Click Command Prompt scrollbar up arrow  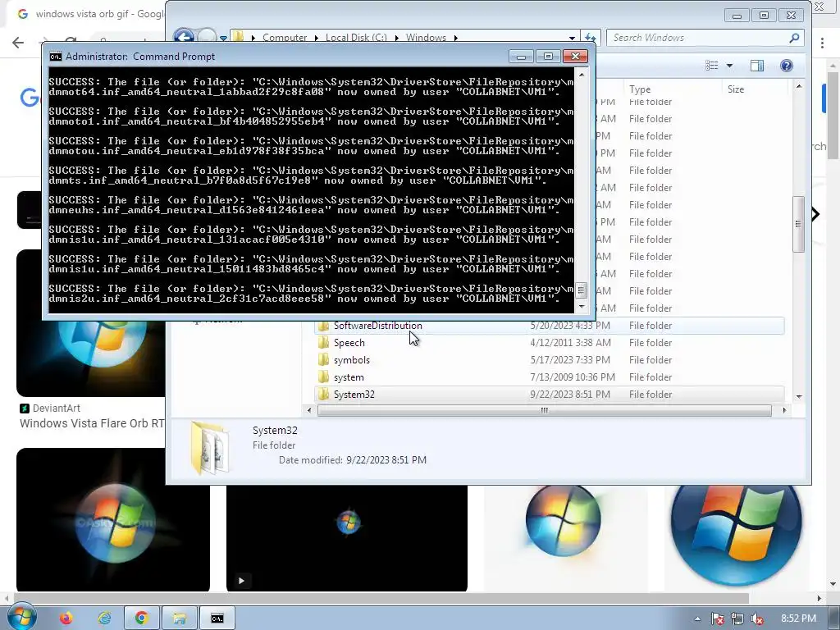pyautogui.click(x=582, y=75)
